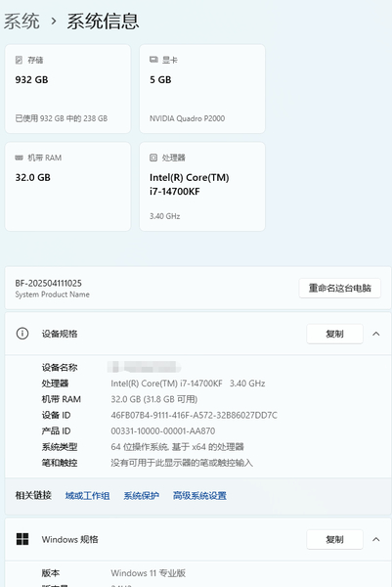Click the 3.40 GHz text in processor card
The height and width of the screenshot is (587, 392).
point(165,216)
